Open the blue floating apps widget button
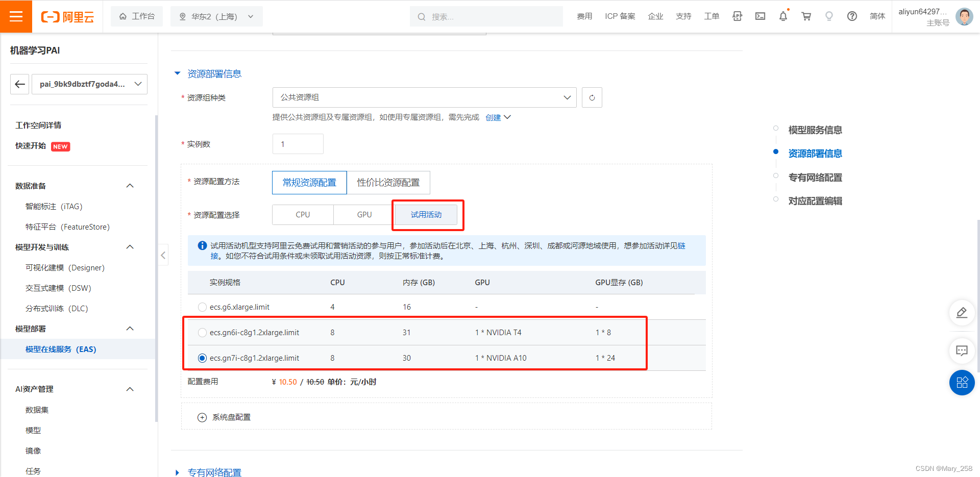Screen dimensions: 980x477 962,383
